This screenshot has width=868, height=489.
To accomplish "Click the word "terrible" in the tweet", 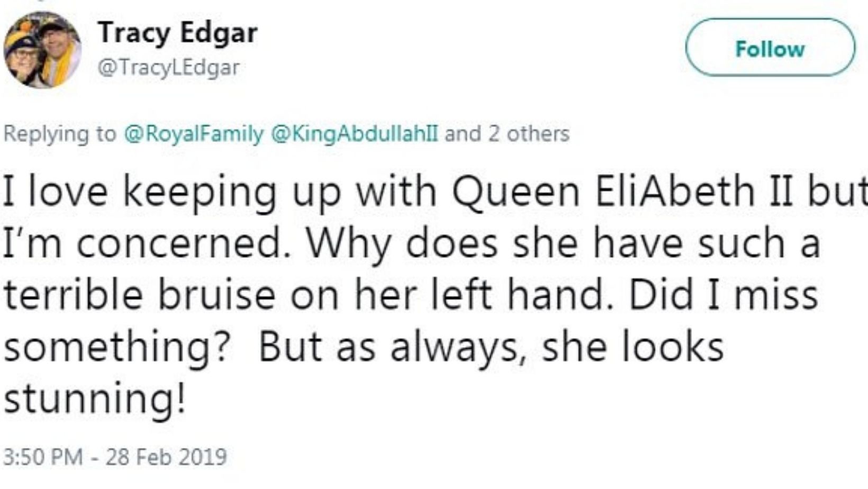I will tap(73, 295).
